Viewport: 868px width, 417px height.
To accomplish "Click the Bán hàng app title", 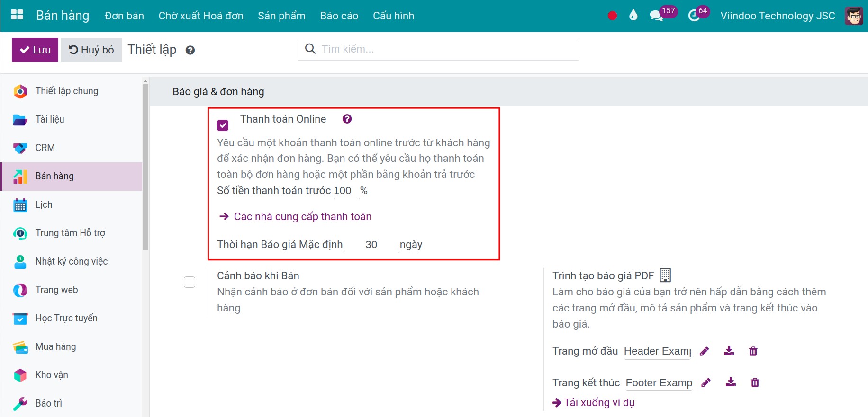I will click(x=63, y=15).
